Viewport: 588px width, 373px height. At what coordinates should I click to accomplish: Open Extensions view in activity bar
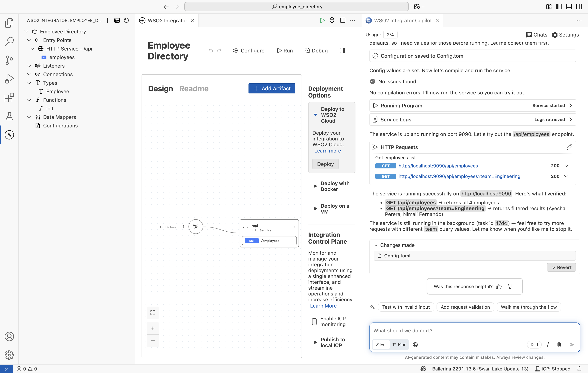coord(9,98)
